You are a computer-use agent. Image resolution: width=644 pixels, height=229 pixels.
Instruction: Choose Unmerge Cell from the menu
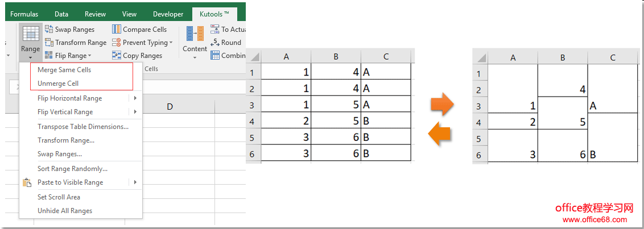point(58,84)
